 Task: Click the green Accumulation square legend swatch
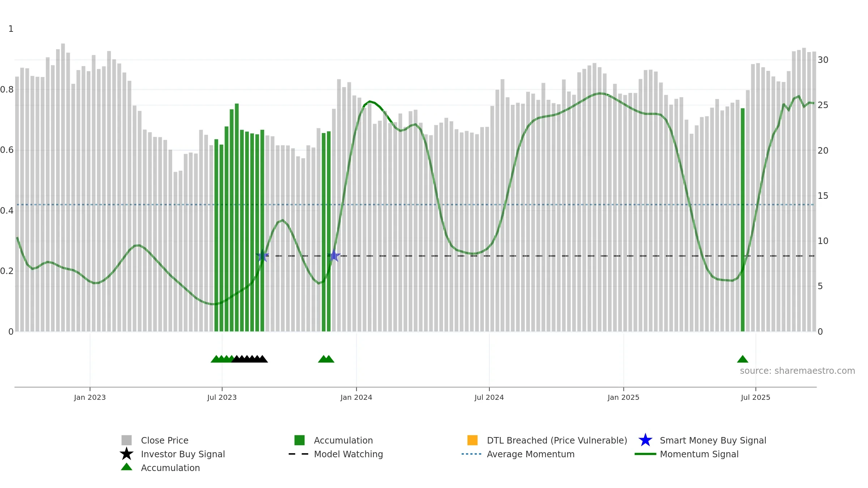coord(299,440)
